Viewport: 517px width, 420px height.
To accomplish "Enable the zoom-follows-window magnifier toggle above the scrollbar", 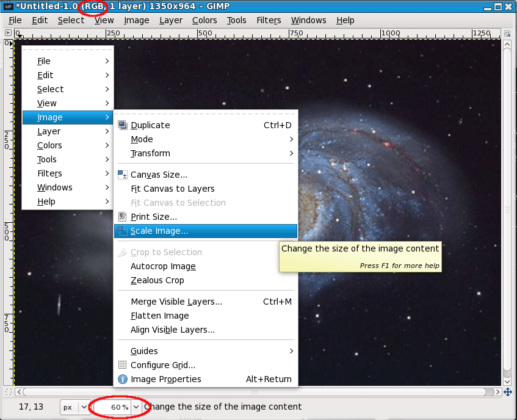I will tap(506, 34).
